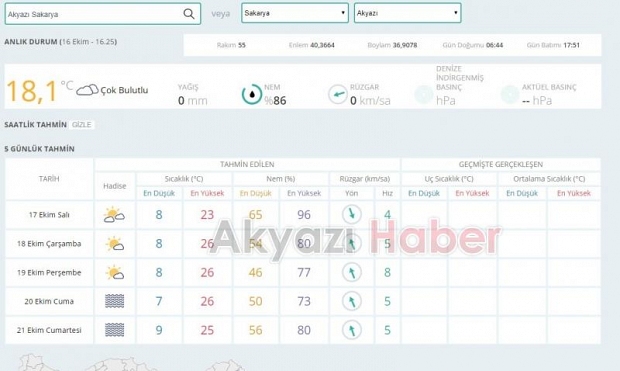Click the Gün Doğumu 06:44 entry

473,45
